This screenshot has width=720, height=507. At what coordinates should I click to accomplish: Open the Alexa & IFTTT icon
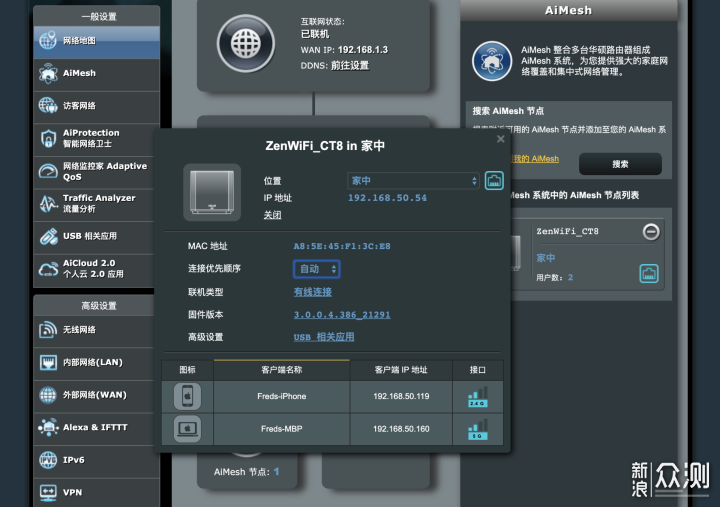[48, 427]
